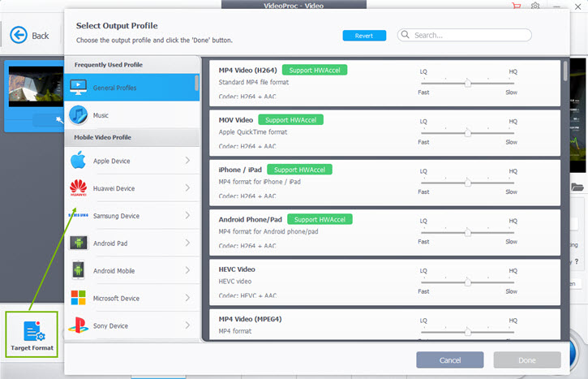Expand Android Pad submenu chevron
The width and height of the screenshot is (588, 379).
(x=187, y=243)
